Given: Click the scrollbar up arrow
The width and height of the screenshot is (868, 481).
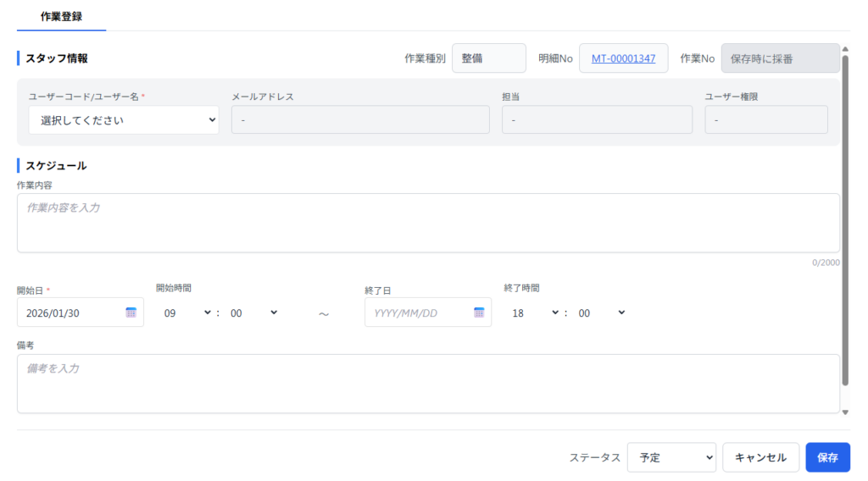Looking at the screenshot, I should click(x=844, y=49).
